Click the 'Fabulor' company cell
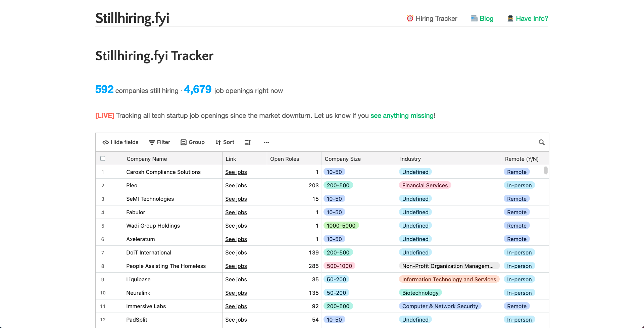The image size is (644, 328). [x=136, y=212]
